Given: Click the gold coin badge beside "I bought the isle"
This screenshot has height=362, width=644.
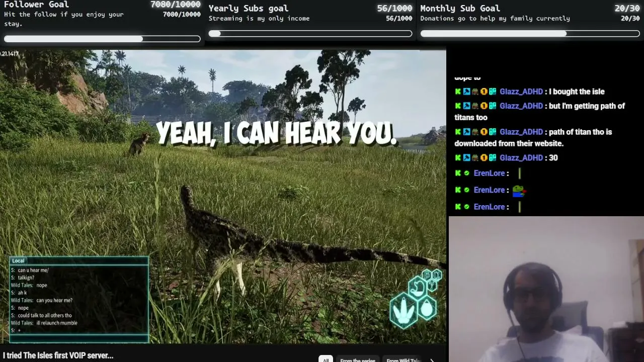Looking at the screenshot, I should (x=484, y=92).
